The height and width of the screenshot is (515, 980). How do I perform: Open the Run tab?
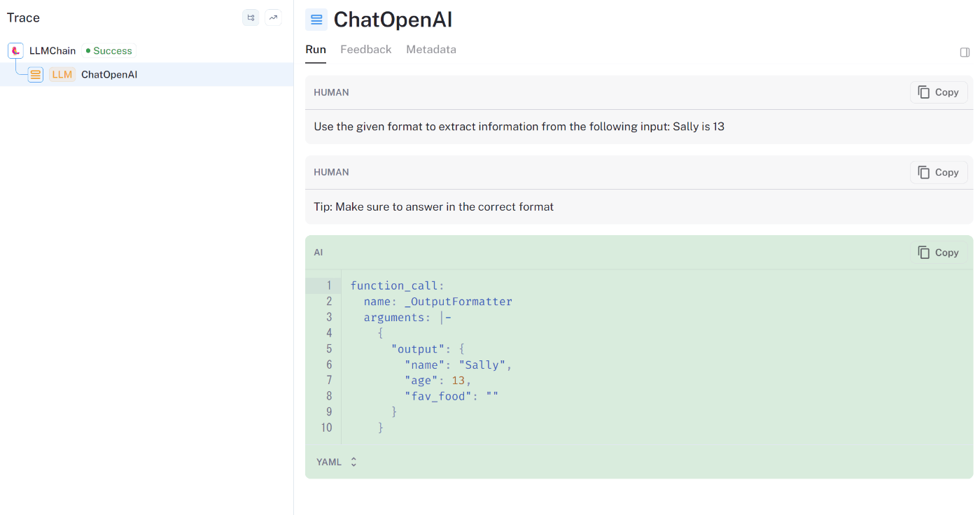click(316, 50)
